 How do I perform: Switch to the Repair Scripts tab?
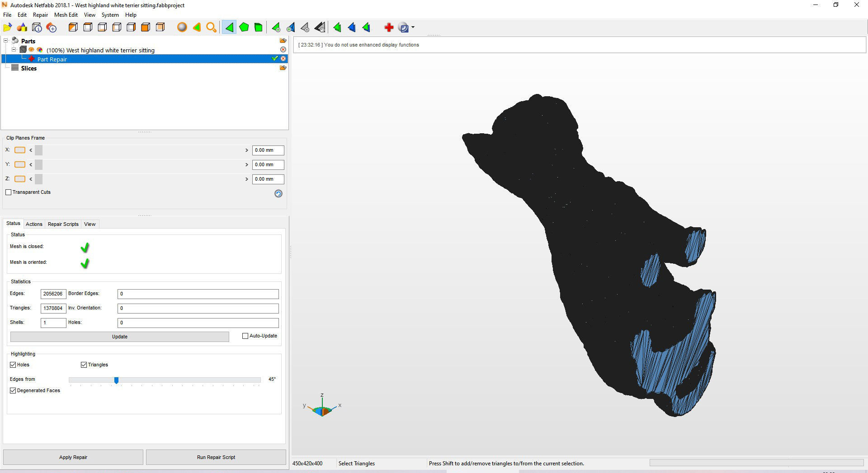point(63,224)
